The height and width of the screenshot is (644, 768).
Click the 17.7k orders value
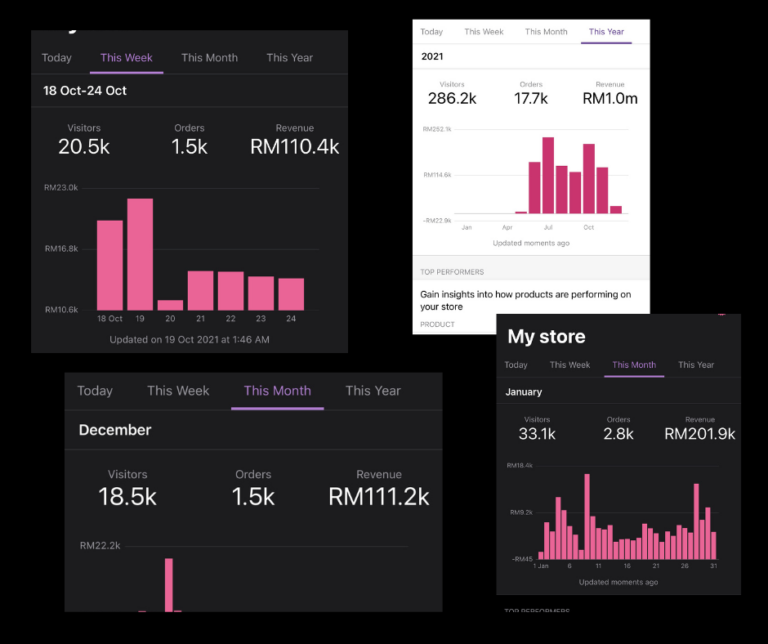pyautogui.click(x=531, y=98)
